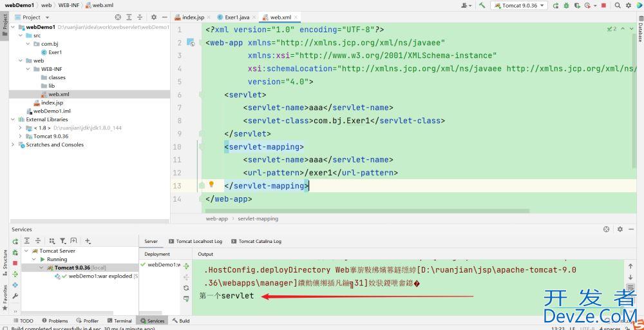
Task: Click the Profiler run icon in top toolbar
Action: click(588, 5)
